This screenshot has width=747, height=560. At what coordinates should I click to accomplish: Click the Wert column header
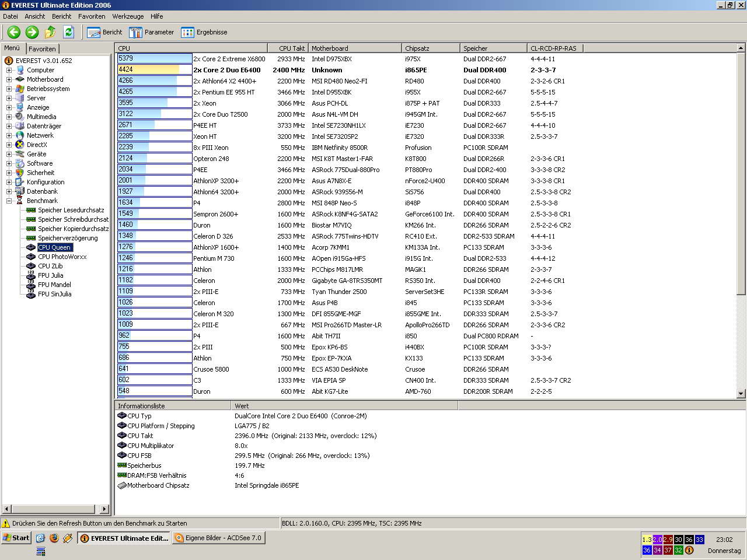pos(344,406)
